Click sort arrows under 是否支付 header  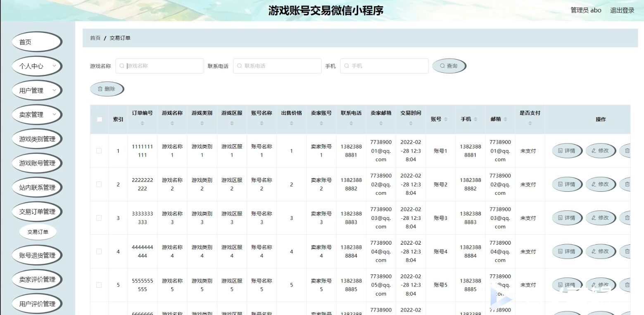pos(530,123)
